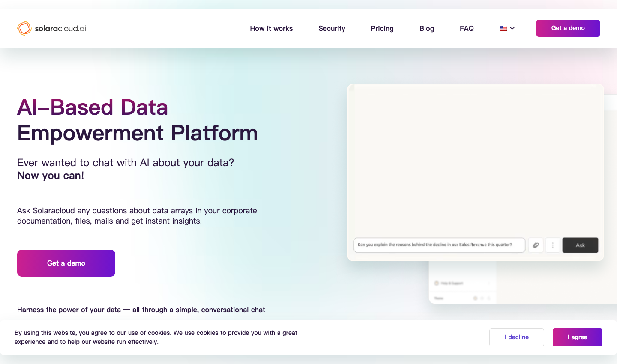The width and height of the screenshot is (617, 364).
Task: Visit the Blog link
Action: 427,28
